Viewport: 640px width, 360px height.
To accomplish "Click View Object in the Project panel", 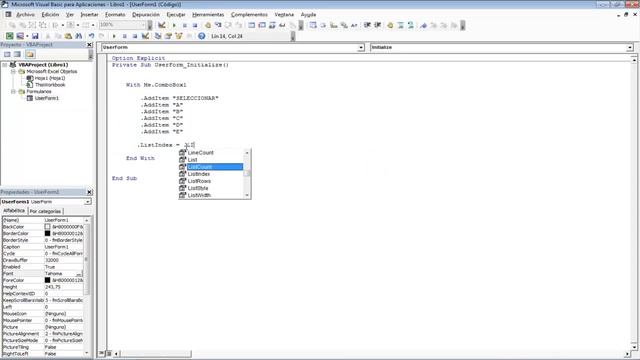I will tap(17, 54).
